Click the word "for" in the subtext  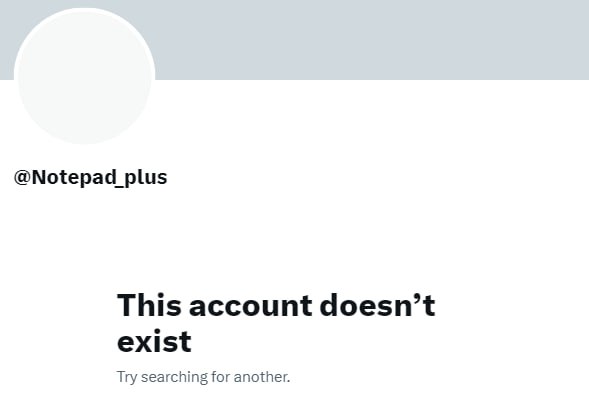coord(220,377)
